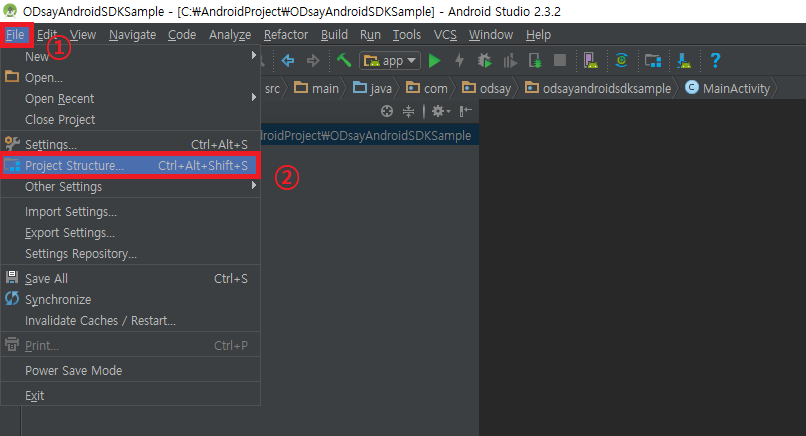Choose Exit from File menu
The height and width of the screenshot is (436, 806).
point(131,396)
